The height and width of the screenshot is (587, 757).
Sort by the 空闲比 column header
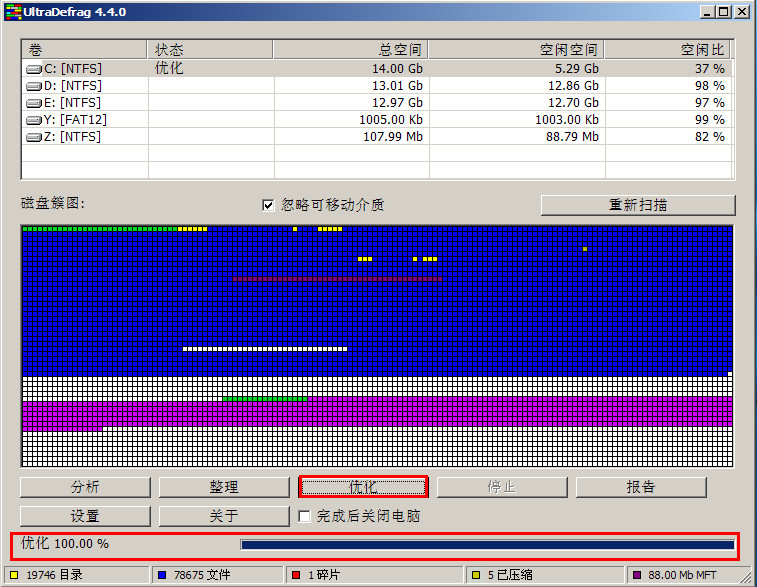point(667,50)
